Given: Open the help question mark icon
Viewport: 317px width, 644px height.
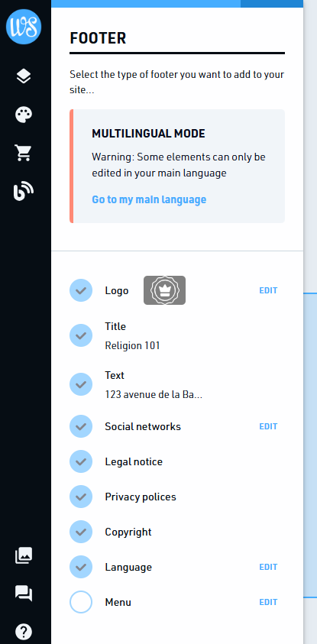Looking at the screenshot, I should click(24, 632).
